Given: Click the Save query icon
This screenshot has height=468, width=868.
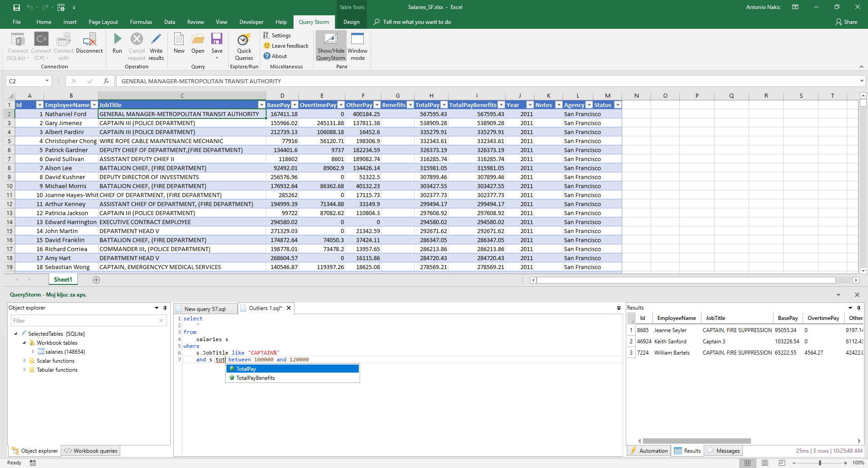Looking at the screenshot, I should [217, 40].
